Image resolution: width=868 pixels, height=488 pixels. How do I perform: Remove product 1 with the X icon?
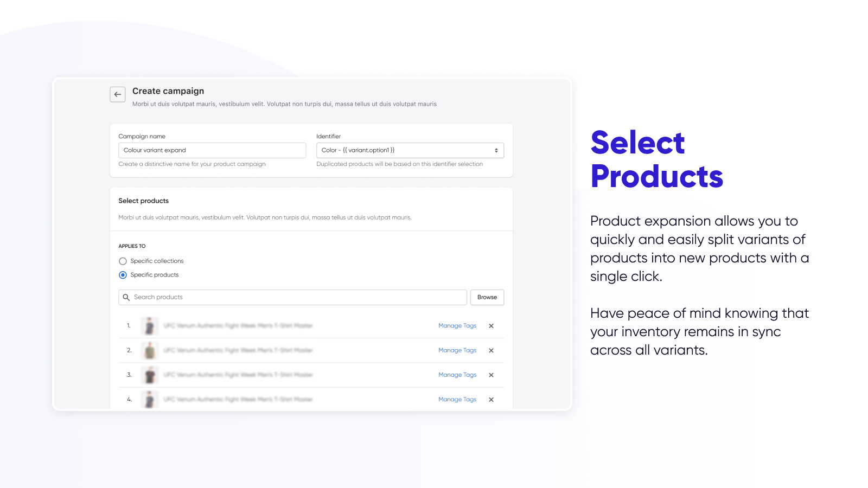click(x=491, y=326)
